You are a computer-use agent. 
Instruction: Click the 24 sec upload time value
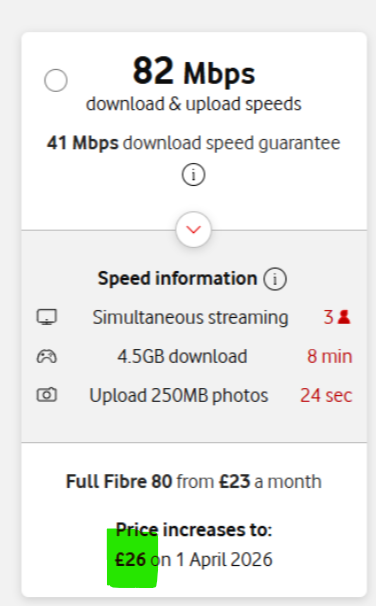pos(326,395)
